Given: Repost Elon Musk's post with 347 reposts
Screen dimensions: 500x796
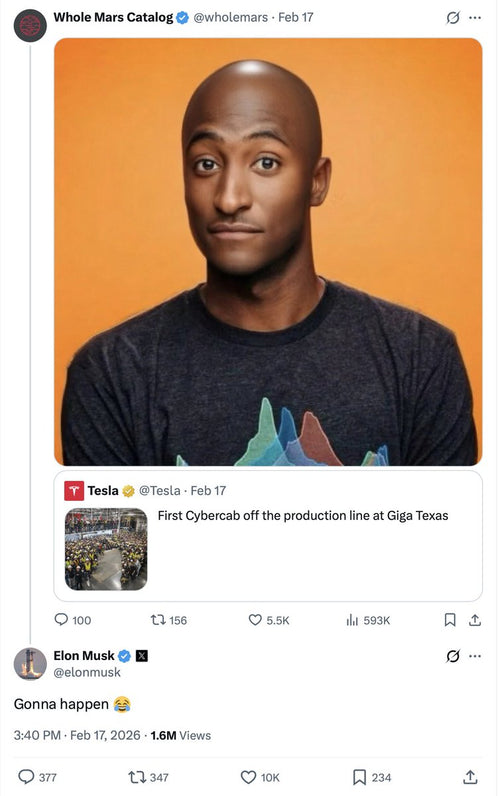Looking at the screenshot, I should [x=148, y=777].
